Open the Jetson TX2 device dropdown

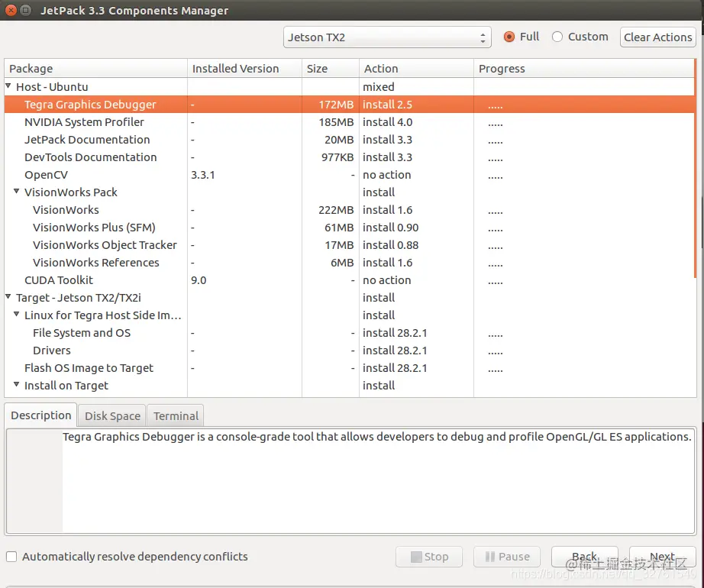[x=387, y=37]
